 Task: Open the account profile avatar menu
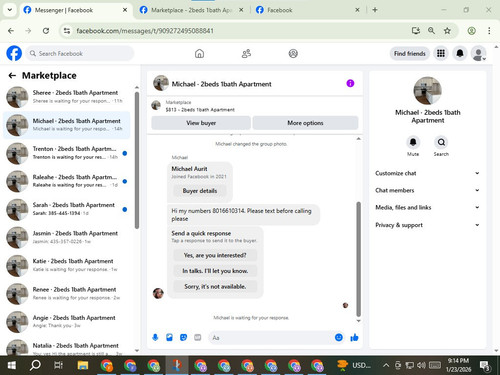point(478,53)
